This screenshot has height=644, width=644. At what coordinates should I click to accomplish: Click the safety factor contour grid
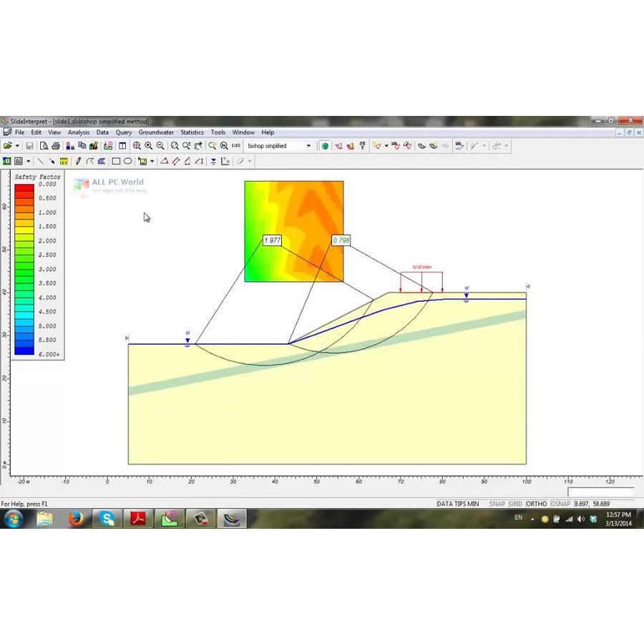tap(294, 231)
